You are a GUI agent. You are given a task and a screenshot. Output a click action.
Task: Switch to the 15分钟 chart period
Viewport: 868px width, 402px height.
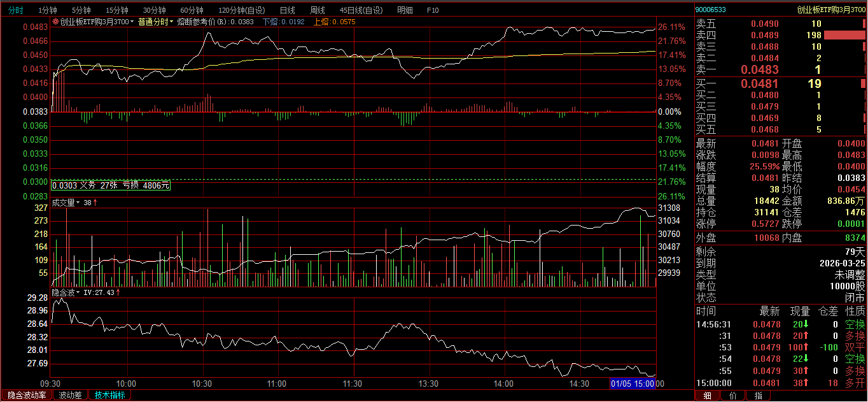point(116,10)
